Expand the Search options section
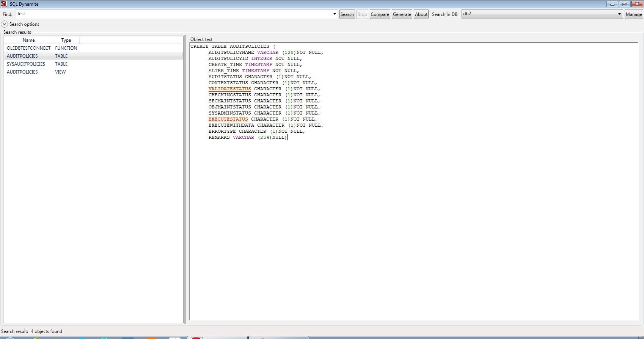Screen dimensions: 644x339 point(5,24)
